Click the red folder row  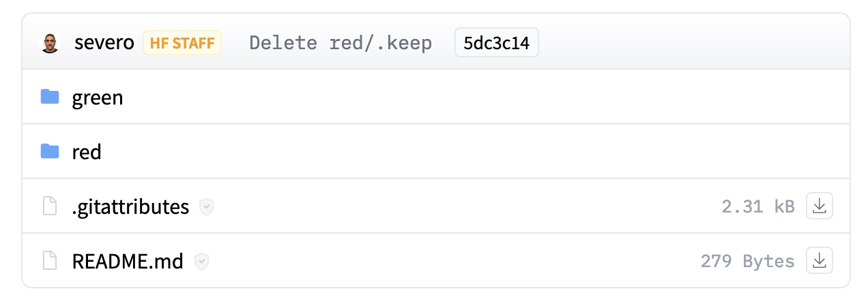(x=437, y=152)
